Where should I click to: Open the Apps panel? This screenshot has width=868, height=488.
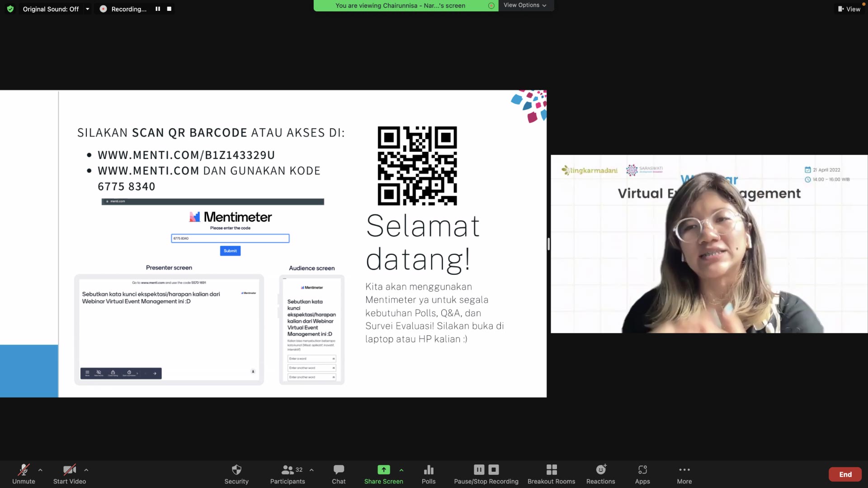642,474
